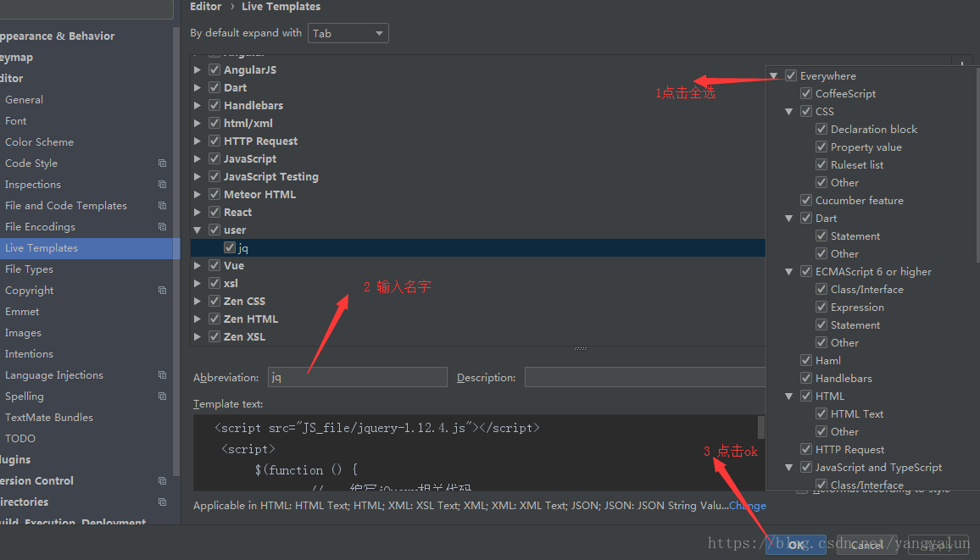Uncheck the Haml context checkbox
Viewport: 980px width, 560px height.
[x=806, y=360]
